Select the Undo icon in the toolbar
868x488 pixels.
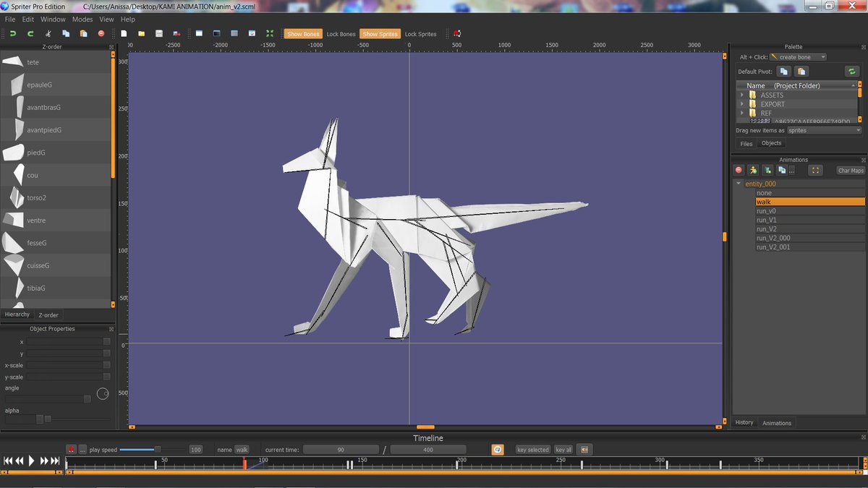coord(12,33)
